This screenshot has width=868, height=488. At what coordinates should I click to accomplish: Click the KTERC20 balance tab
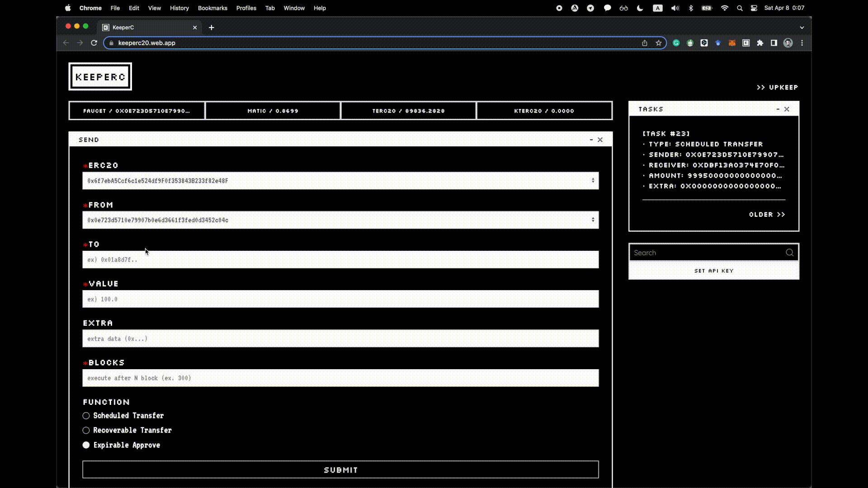pos(544,111)
